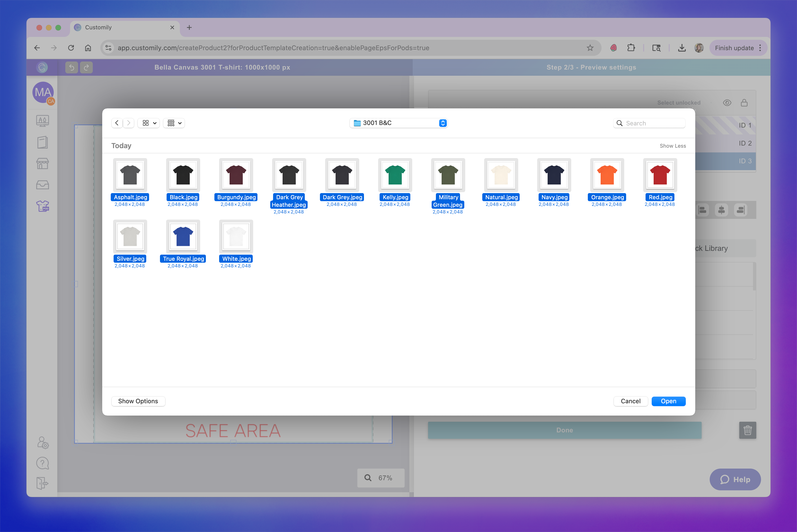Open the grouping dropdown in the file dialog toolbar
The height and width of the screenshot is (532, 797).
click(174, 123)
